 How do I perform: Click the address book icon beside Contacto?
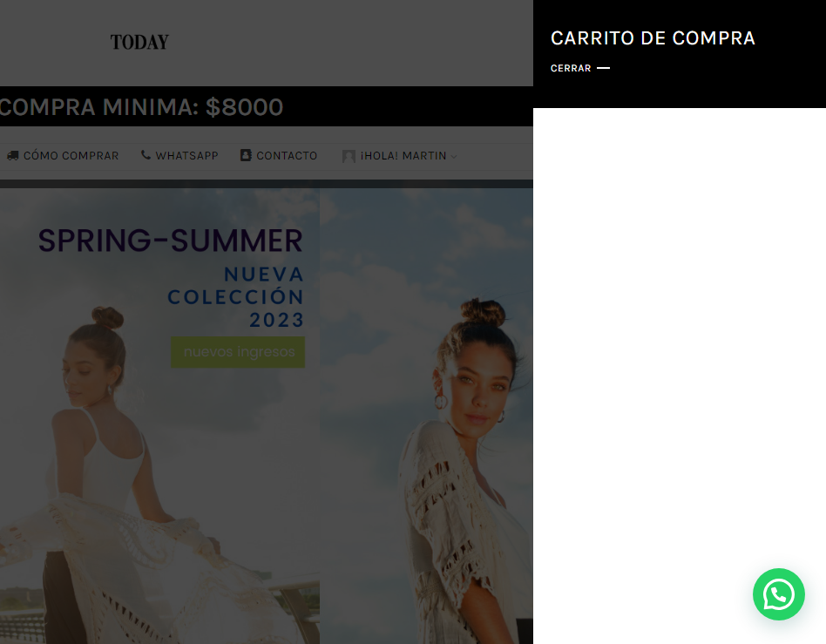(x=246, y=155)
